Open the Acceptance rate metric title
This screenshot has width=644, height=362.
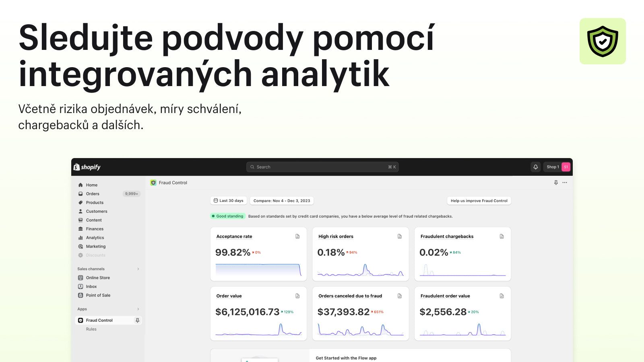(x=234, y=237)
